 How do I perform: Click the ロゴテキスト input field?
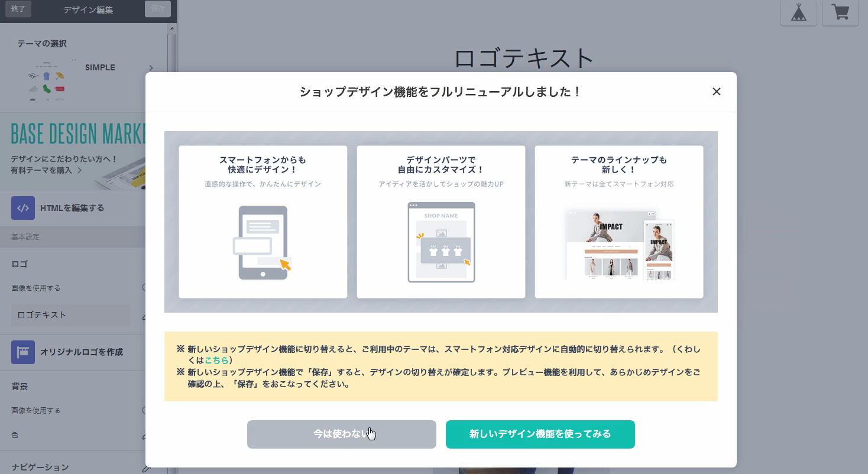[70, 315]
